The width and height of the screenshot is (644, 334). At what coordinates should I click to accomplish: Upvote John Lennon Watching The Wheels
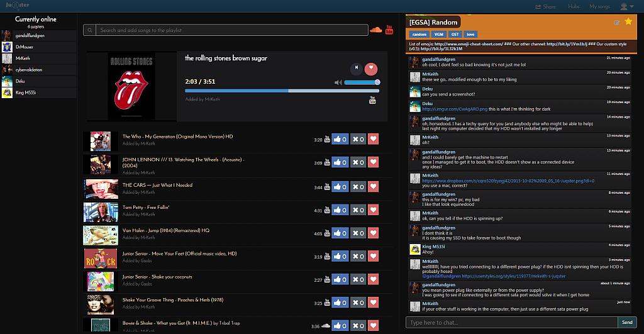coord(340,162)
